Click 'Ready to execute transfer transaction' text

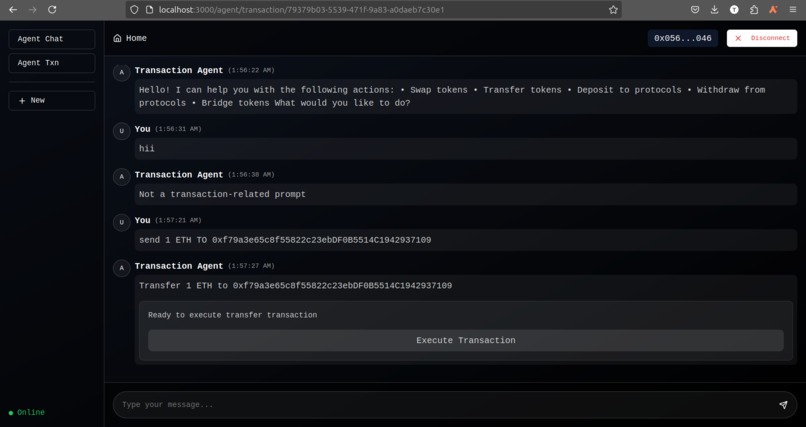point(232,315)
